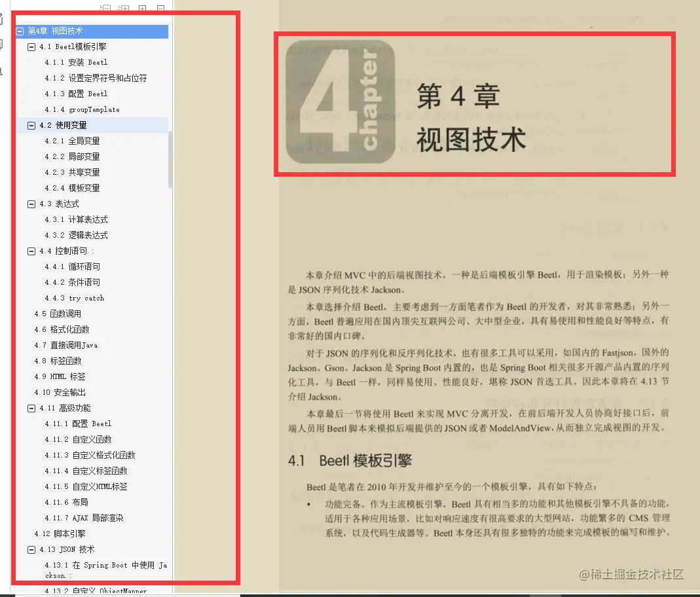Collapse the 4.4 控制语句 node
The height and width of the screenshot is (597, 700).
[x=31, y=251]
